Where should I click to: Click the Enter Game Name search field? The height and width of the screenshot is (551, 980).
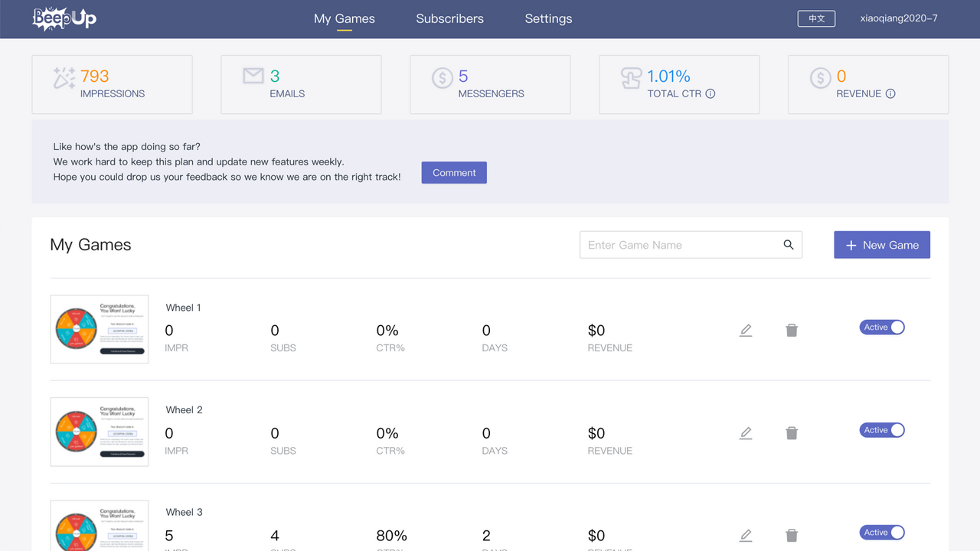point(674,245)
